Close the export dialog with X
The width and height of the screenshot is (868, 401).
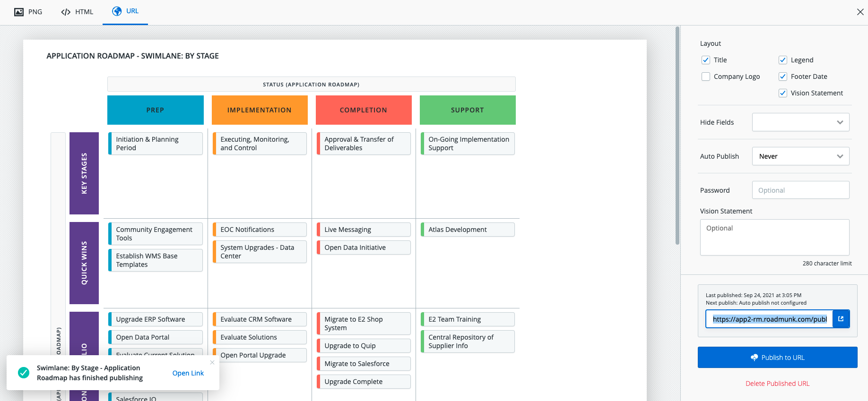coord(860,12)
